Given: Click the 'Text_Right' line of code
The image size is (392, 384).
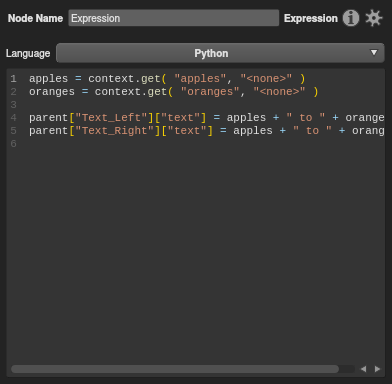Looking at the screenshot, I should tap(207, 131).
